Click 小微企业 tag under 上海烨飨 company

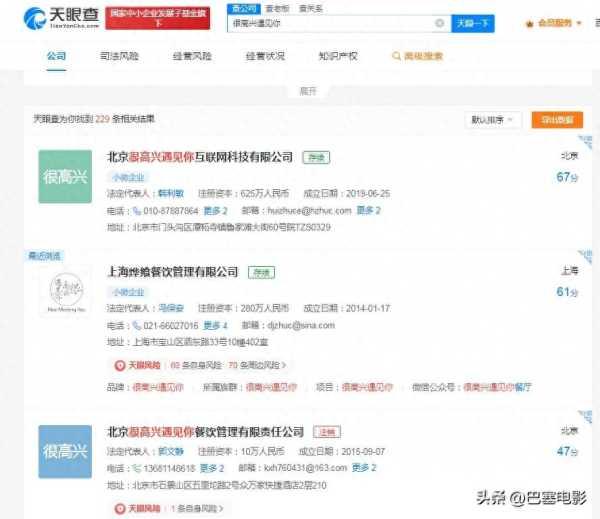pos(127,292)
